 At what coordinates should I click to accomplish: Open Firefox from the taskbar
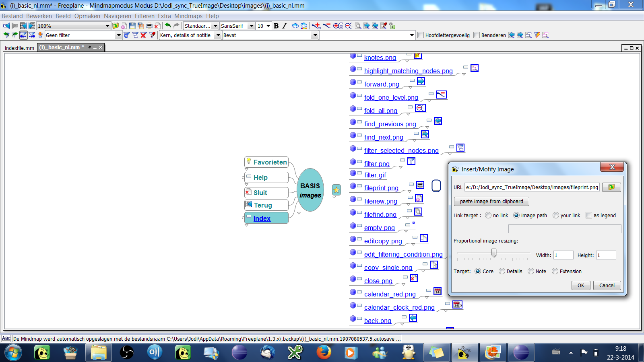pos(324,352)
